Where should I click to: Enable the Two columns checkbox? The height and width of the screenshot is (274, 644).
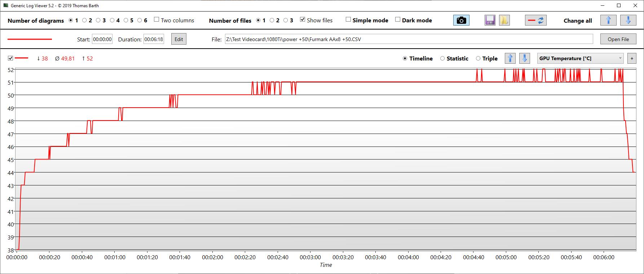[156, 20]
